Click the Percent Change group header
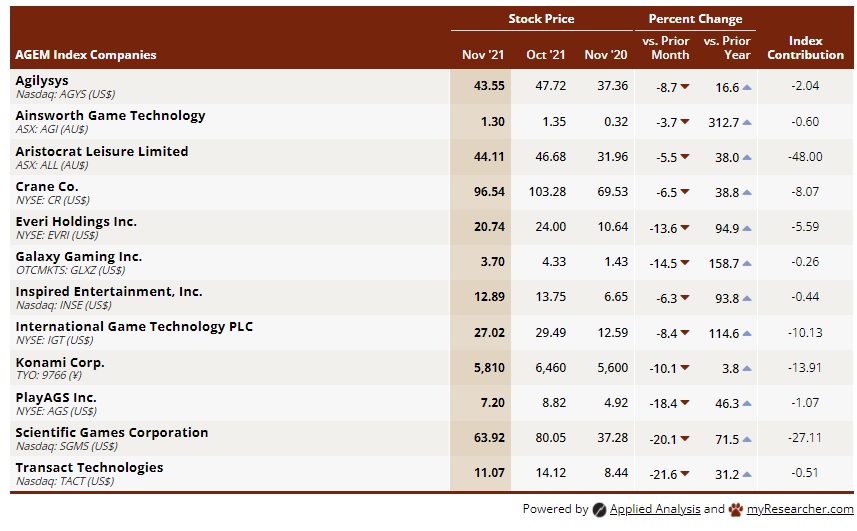Image resolution: width=857 pixels, height=531 pixels. (695, 19)
